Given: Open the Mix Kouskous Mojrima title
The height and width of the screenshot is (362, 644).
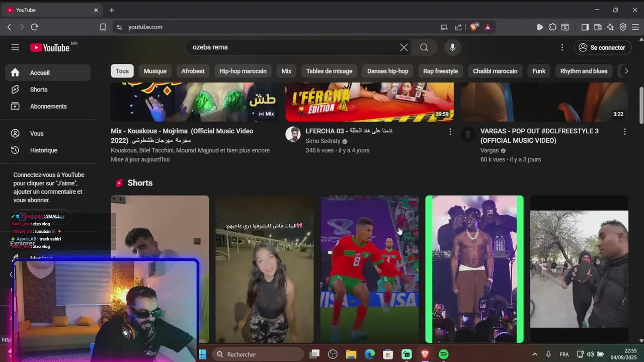Looking at the screenshot, I should point(182,136).
